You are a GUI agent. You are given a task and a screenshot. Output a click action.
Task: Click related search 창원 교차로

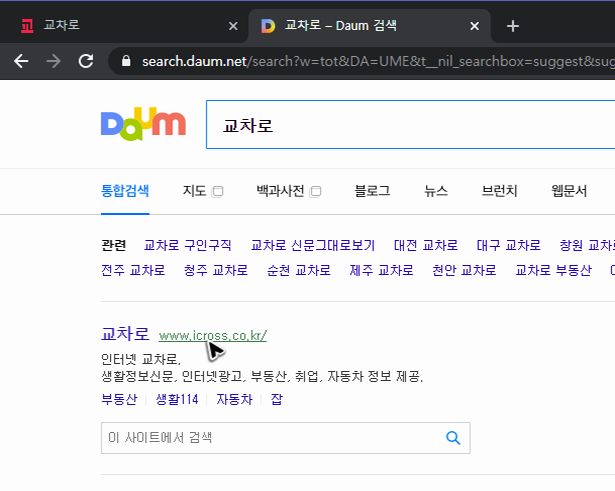pyautogui.click(x=587, y=246)
